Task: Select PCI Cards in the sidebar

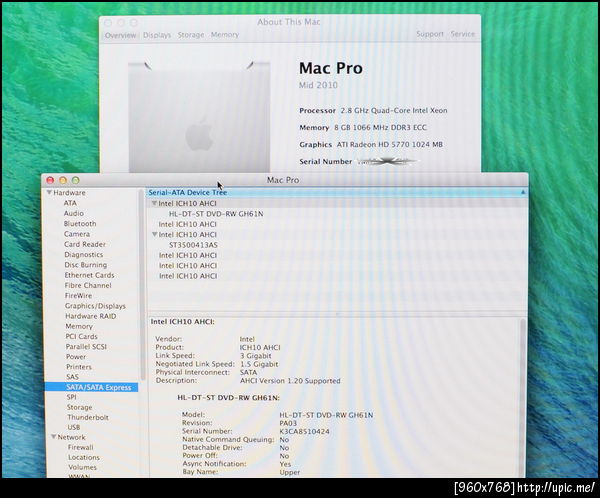Action: click(82, 336)
